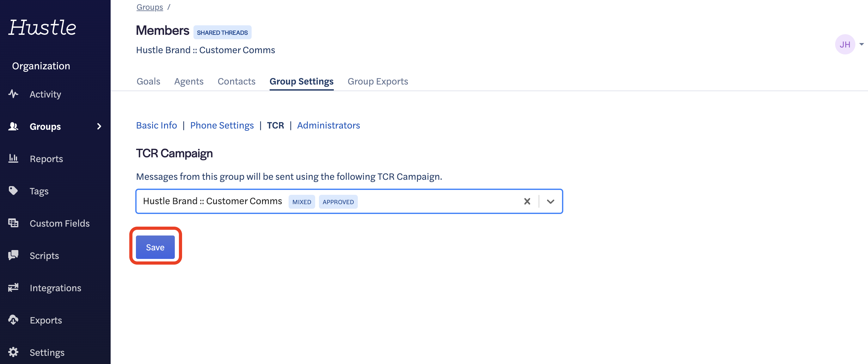Click the Integrations arrows icon
This screenshot has width=868, height=364.
[13, 287]
